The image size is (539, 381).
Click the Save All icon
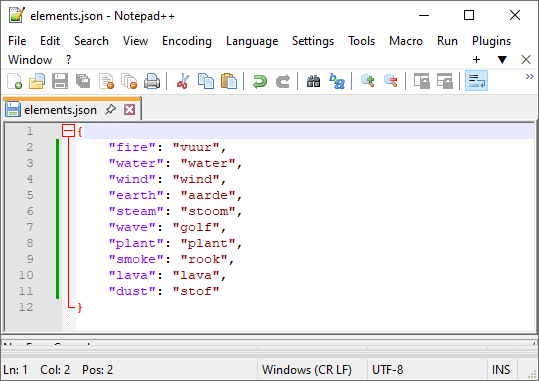(x=83, y=81)
